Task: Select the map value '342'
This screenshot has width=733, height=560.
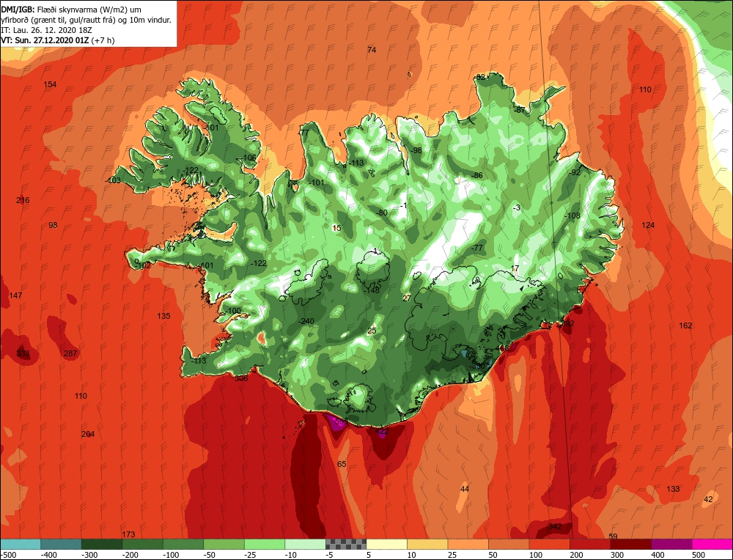Action: [x=555, y=526]
